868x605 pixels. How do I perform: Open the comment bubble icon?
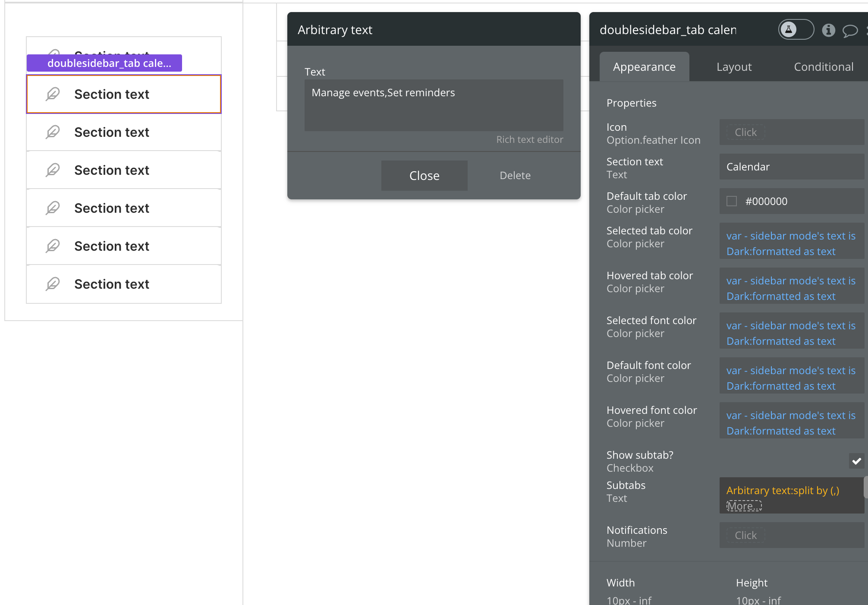(x=850, y=31)
